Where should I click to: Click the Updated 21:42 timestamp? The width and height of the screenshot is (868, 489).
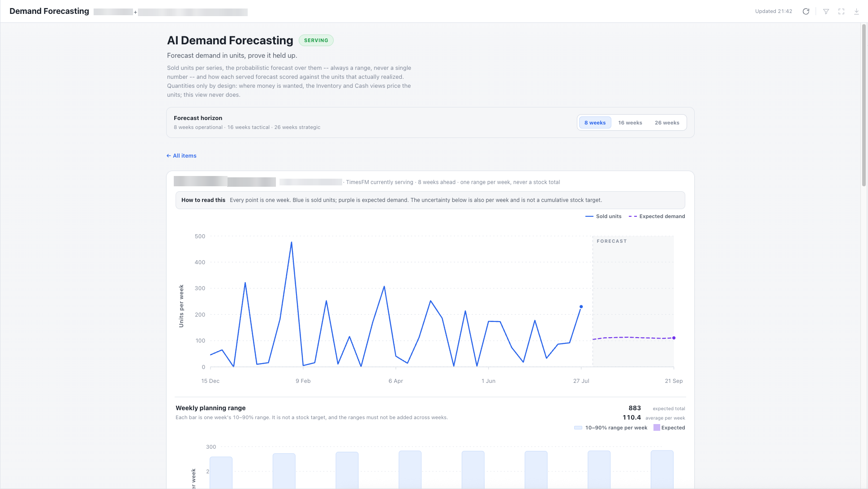(773, 12)
